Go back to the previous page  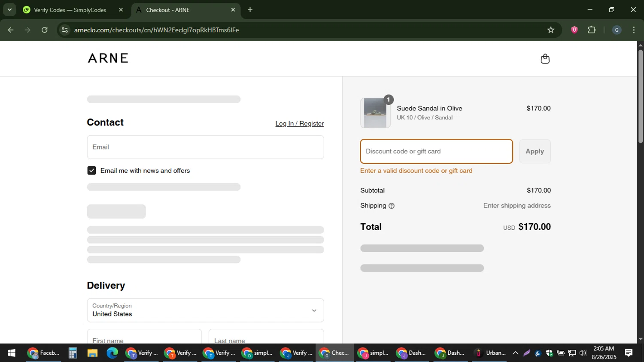11,30
